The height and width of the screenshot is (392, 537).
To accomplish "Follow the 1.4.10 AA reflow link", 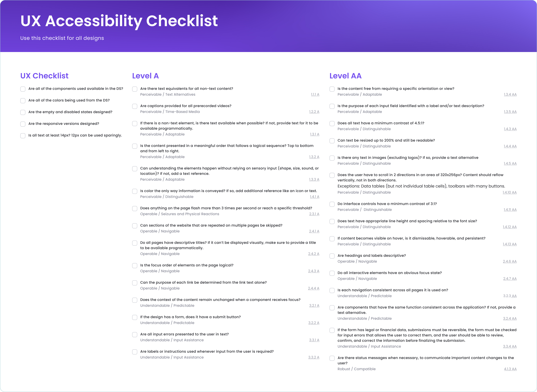I will [x=509, y=192].
